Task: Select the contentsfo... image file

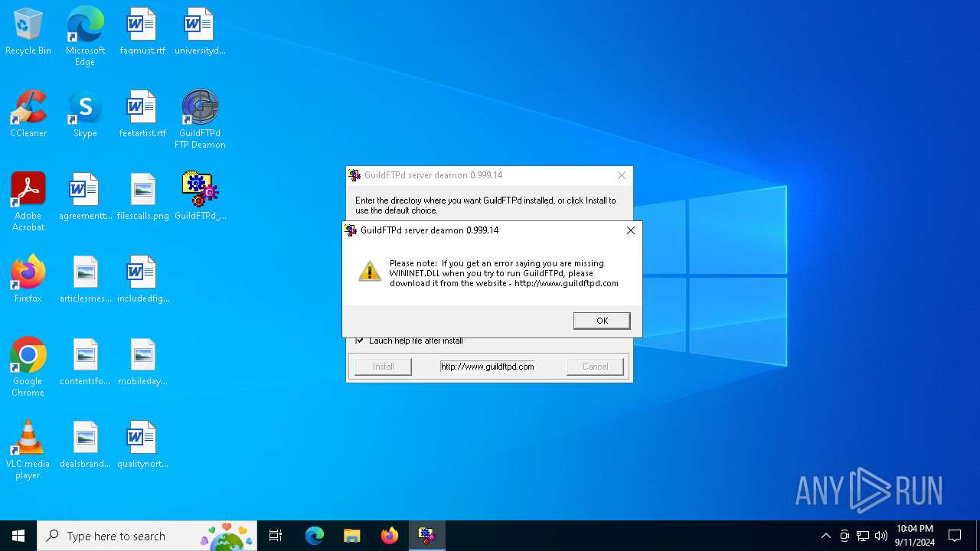Action: [x=85, y=362]
